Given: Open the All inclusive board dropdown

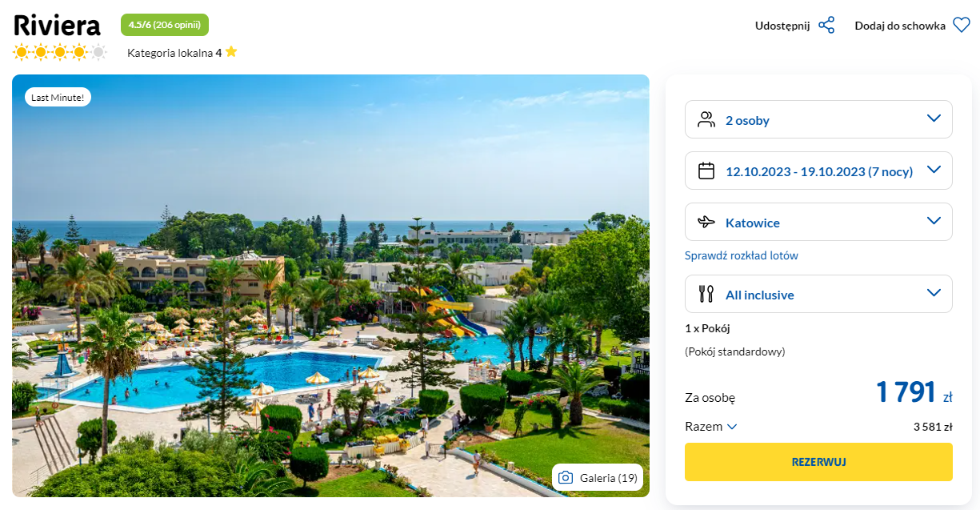Looking at the screenshot, I should 818,294.
